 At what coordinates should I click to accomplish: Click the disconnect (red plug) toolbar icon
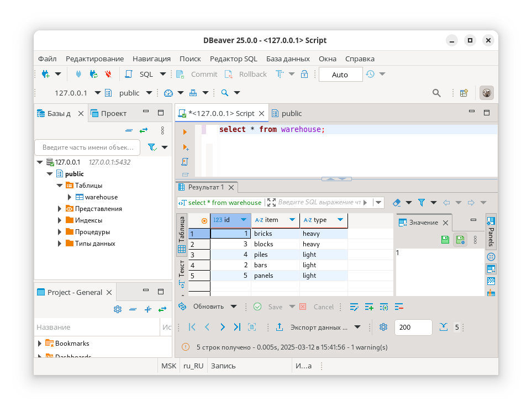tap(108, 74)
